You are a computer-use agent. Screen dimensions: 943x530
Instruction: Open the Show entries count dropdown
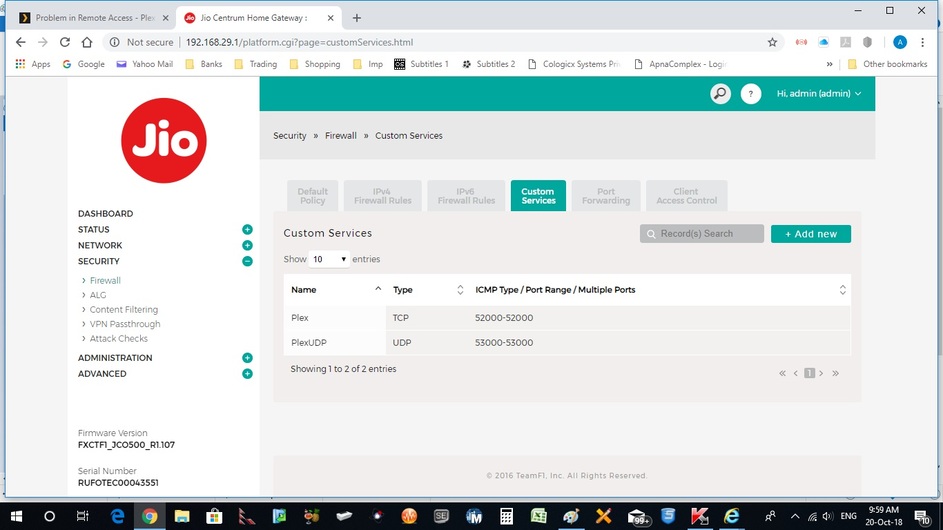pyautogui.click(x=329, y=259)
